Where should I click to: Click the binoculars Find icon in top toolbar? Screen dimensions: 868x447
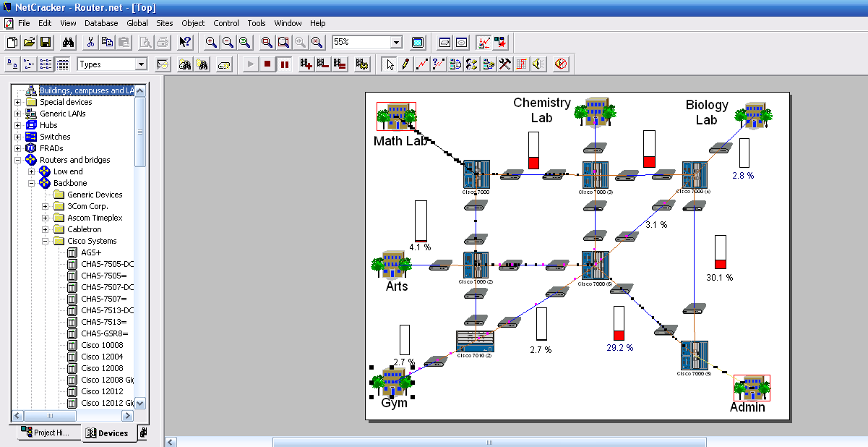69,43
